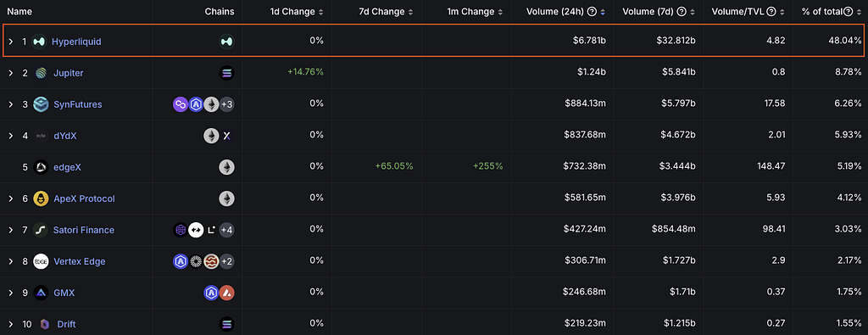This screenshot has width=868, height=335.
Task: Expand the dYdX row chevron
Action: 10,136
